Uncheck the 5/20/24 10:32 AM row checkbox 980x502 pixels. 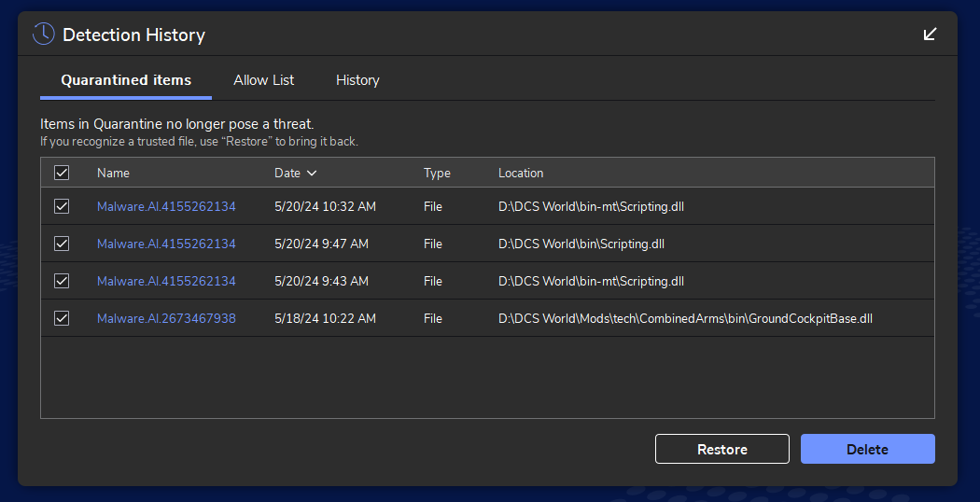62,206
